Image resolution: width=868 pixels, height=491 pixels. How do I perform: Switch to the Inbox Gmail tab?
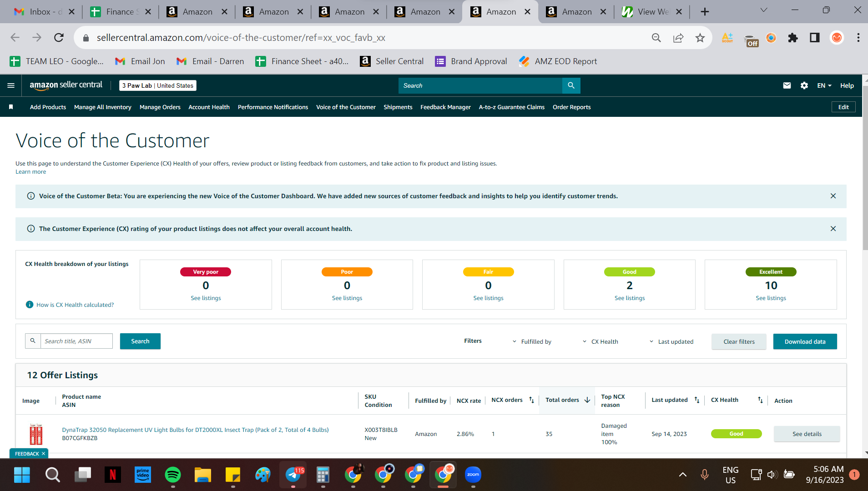44,12
